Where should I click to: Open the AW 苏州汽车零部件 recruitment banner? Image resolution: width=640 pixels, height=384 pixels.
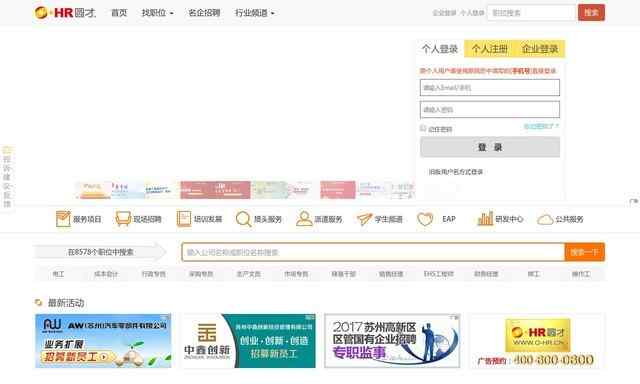pos(103,341)
